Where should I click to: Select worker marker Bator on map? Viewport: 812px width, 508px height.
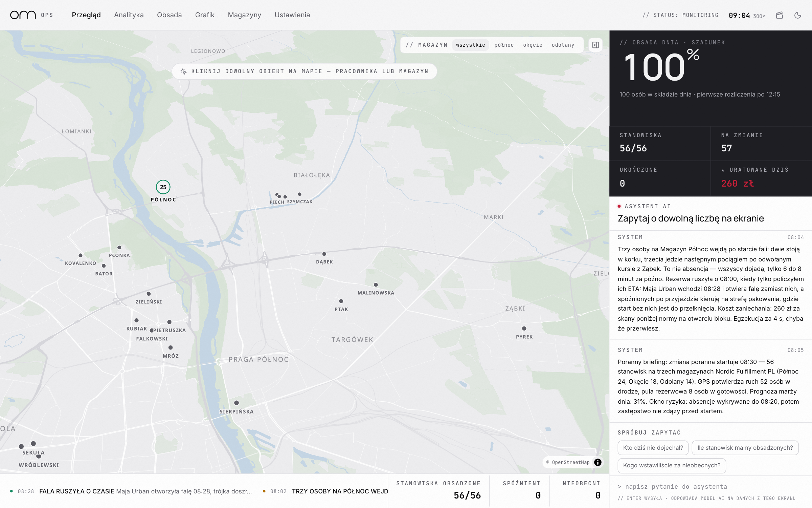pyautogui.click(x=104, y=266)
